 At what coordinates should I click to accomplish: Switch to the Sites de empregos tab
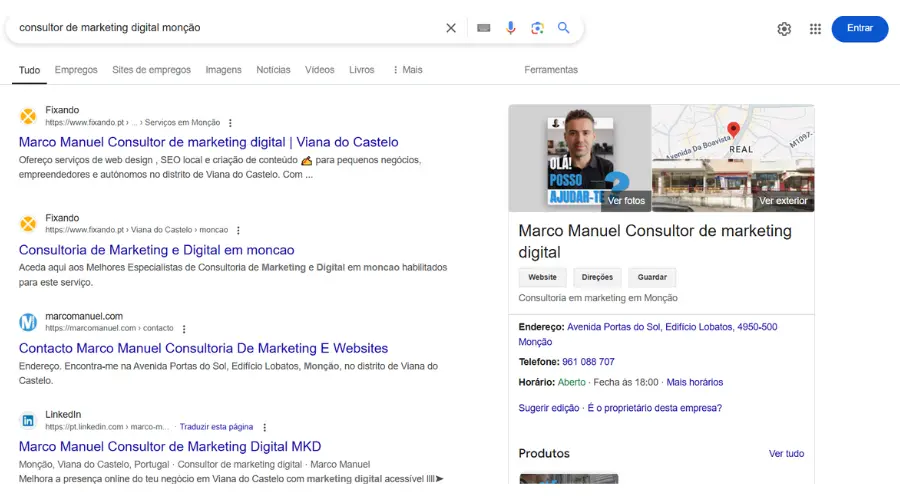tap(152, 69)
